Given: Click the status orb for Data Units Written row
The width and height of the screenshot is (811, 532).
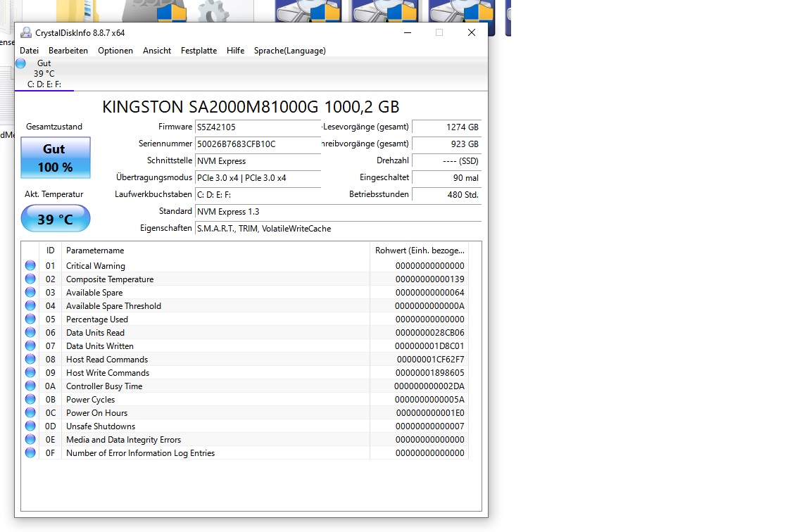Looking at the screenshot, I should (30, 346).
